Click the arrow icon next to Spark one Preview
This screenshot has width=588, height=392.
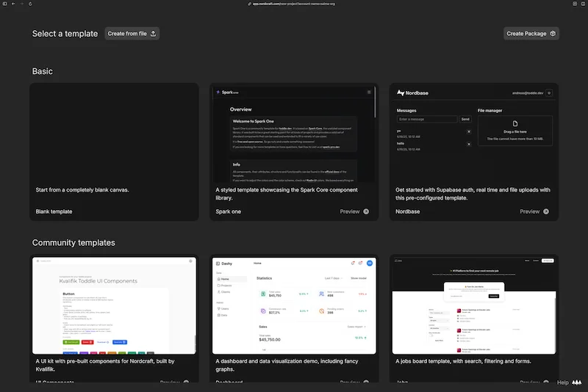pos(366,211)
